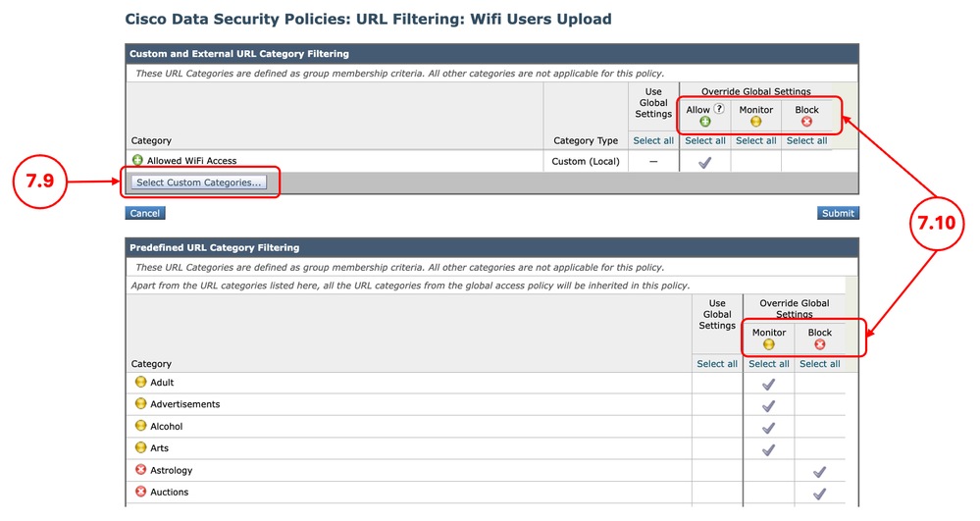Toggle Allow checkmark for Allowed WiFi Access
The width and height of the screenshot is (980, 521).
705,163
